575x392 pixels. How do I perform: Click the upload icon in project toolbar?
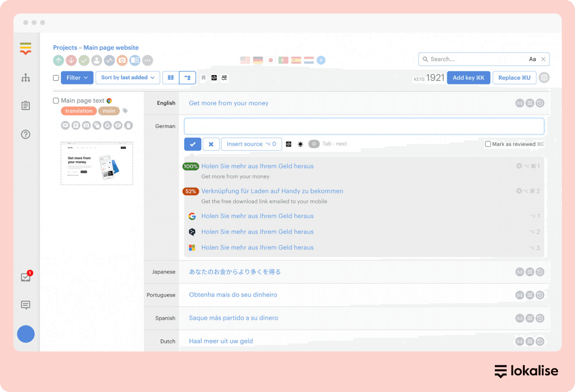click(x=59, y=60)
